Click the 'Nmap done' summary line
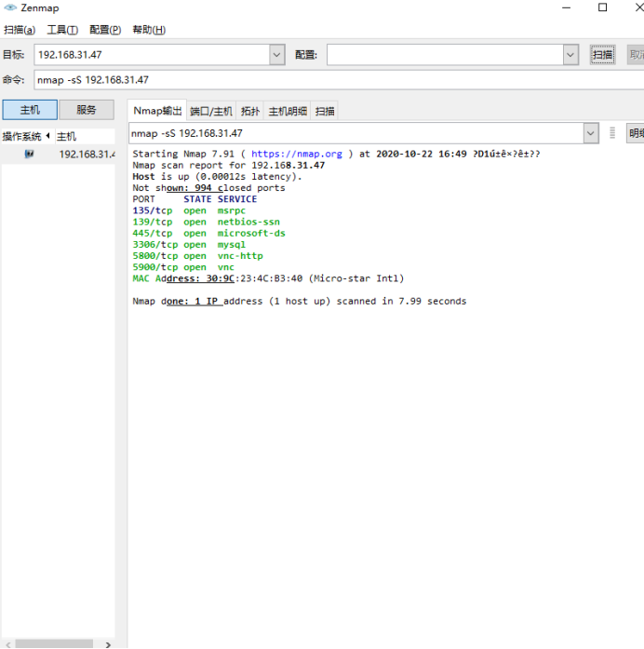 [300, 301]
